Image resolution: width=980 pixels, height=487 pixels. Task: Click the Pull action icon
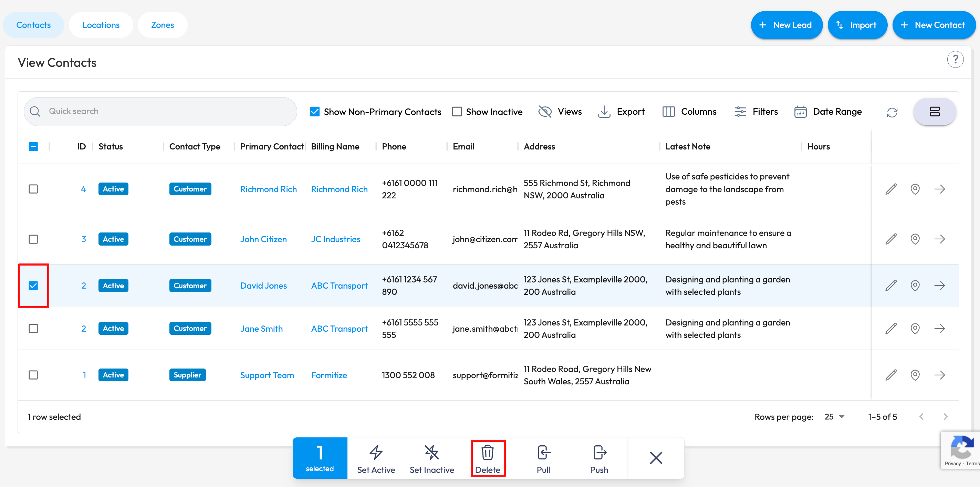pos(543,453)
